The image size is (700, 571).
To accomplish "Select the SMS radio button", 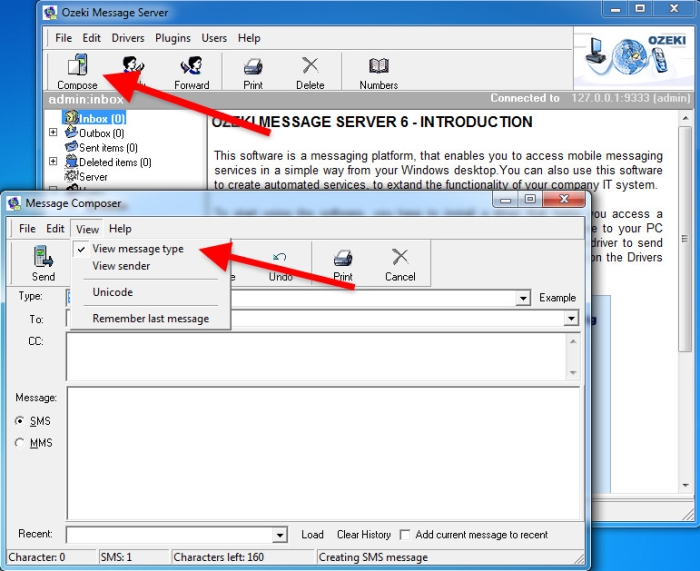I will (x=19, y=421).
